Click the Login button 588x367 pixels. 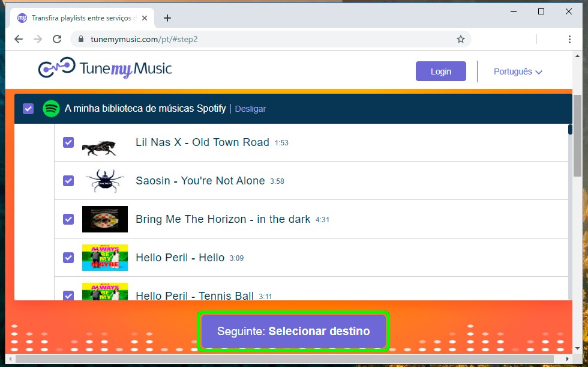pos(440,71)
